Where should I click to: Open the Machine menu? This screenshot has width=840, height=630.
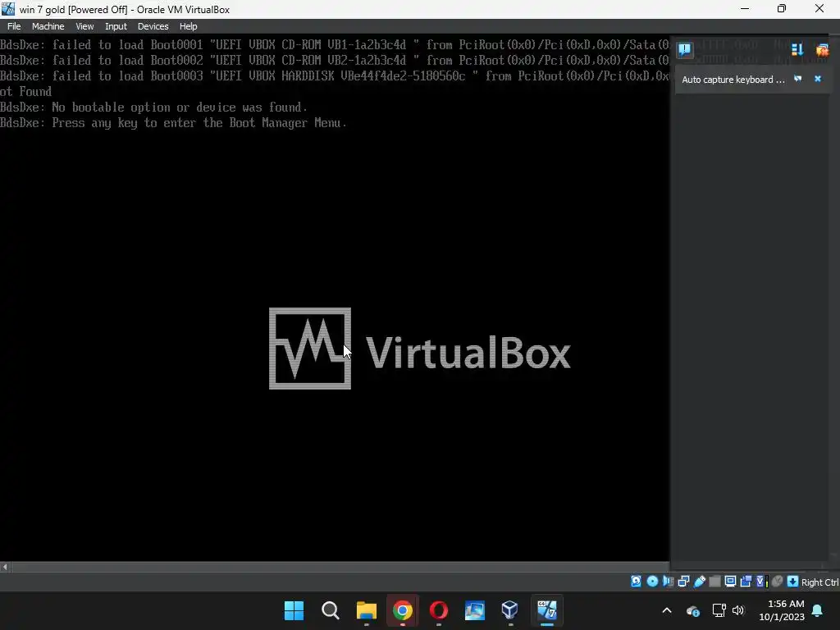[x=48, y=26]
